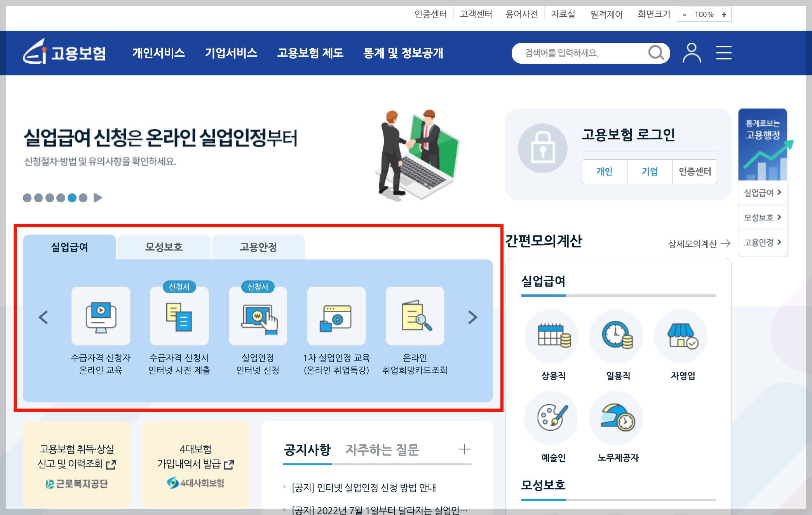Select the fifth banner indicator dot
This screenshot has height=515, width=812.
72,198
